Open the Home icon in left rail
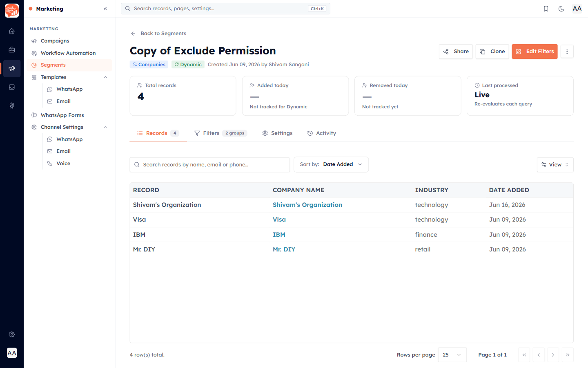The width and height of the screenshot is (588, 368). tap(12, 31)
